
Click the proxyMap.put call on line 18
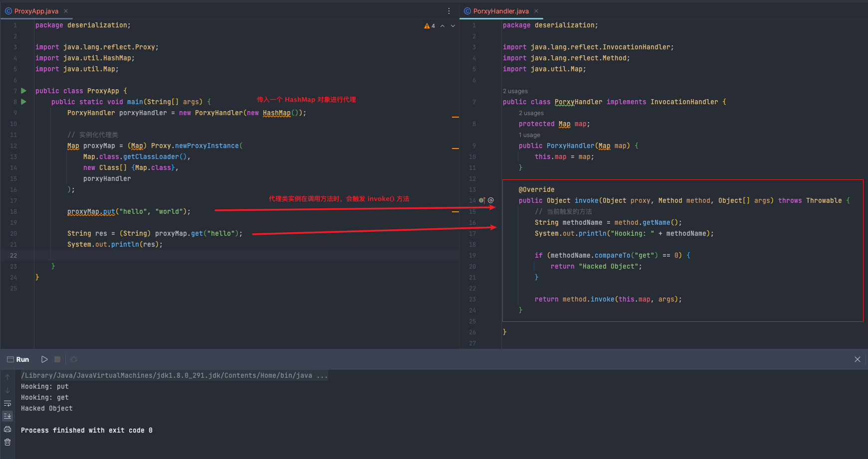point(91,212)
